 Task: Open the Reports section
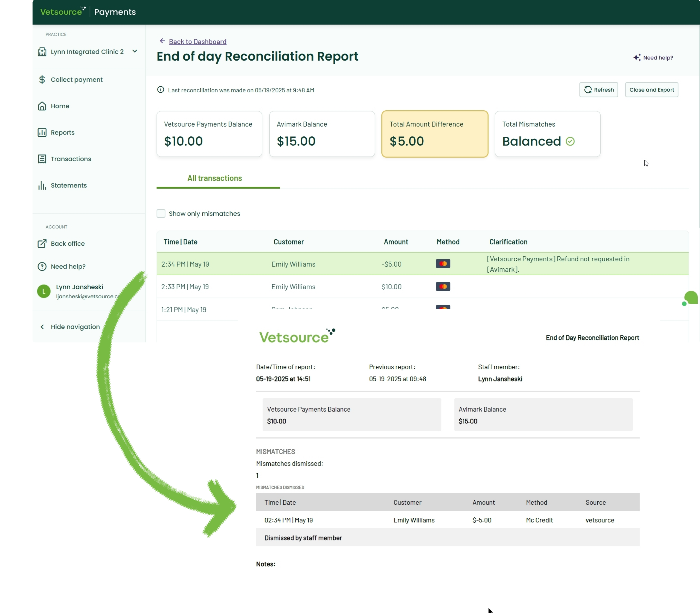[63, 132]
